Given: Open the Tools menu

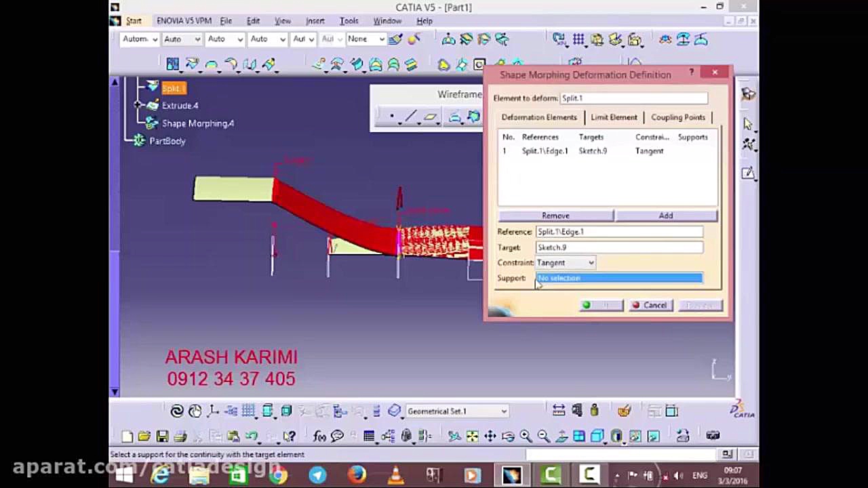Looking at the screenshot, I should click(349, 21).
